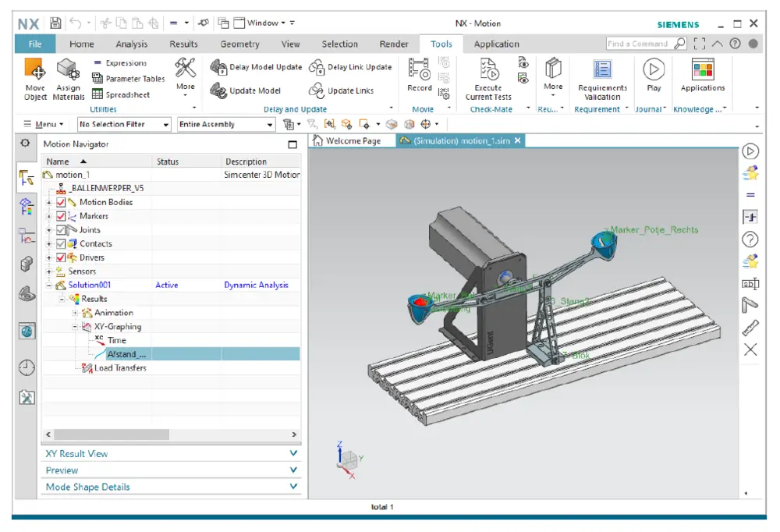Uncheck the Motion Bodies checkbox
780x532 pixels.
[x=62, y=202]
